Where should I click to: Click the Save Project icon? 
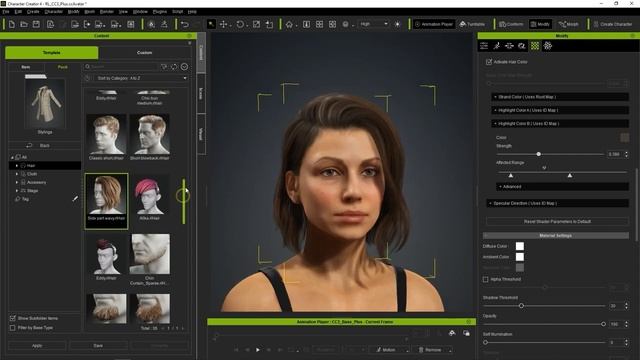coord(36,24)
